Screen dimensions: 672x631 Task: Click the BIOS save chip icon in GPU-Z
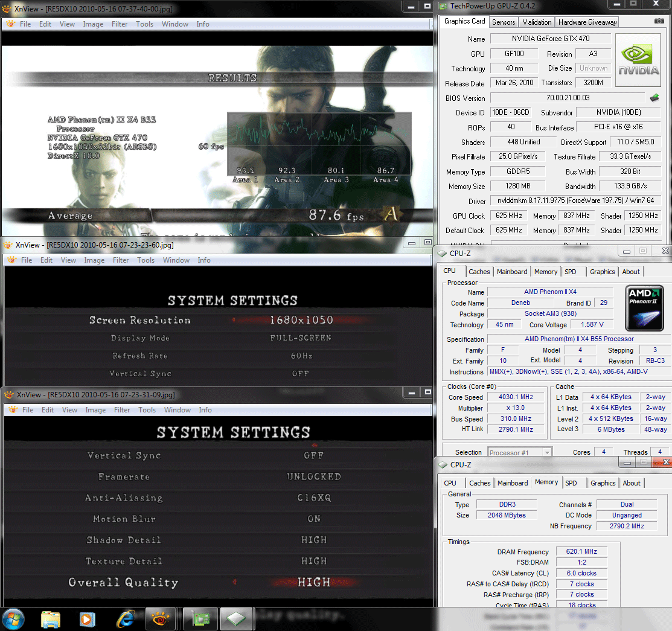(654, 98)
